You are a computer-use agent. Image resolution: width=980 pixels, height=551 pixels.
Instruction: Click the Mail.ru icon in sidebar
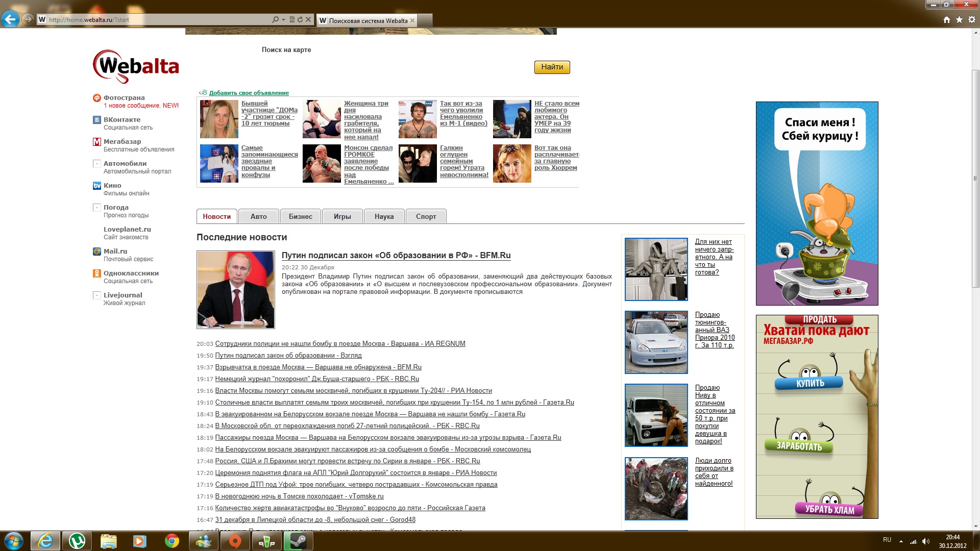point(96,252)
